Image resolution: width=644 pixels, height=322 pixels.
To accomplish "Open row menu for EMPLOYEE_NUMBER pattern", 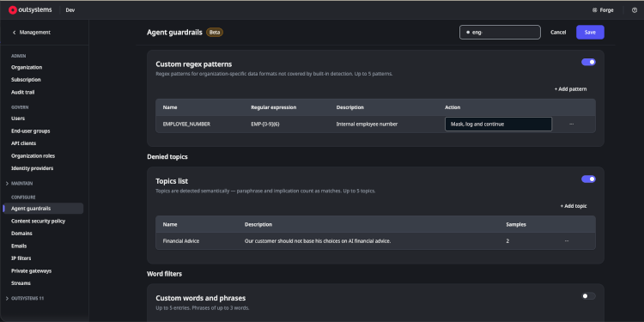I will click(571, 124).
